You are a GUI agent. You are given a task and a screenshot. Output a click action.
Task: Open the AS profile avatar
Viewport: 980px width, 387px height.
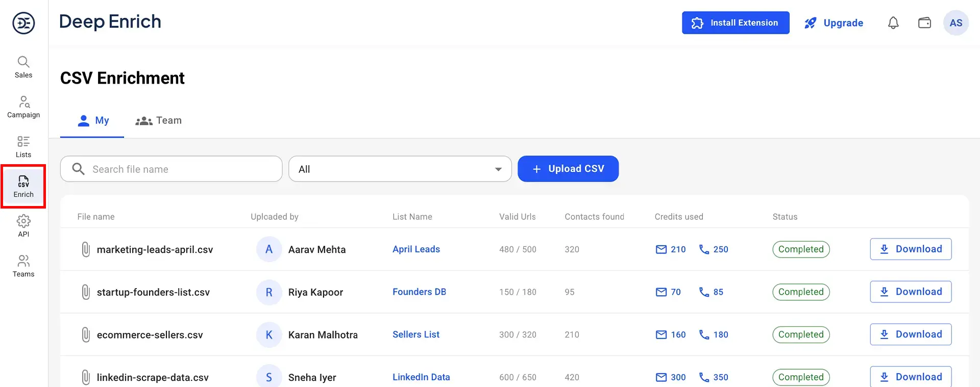(x=955, y=23)
